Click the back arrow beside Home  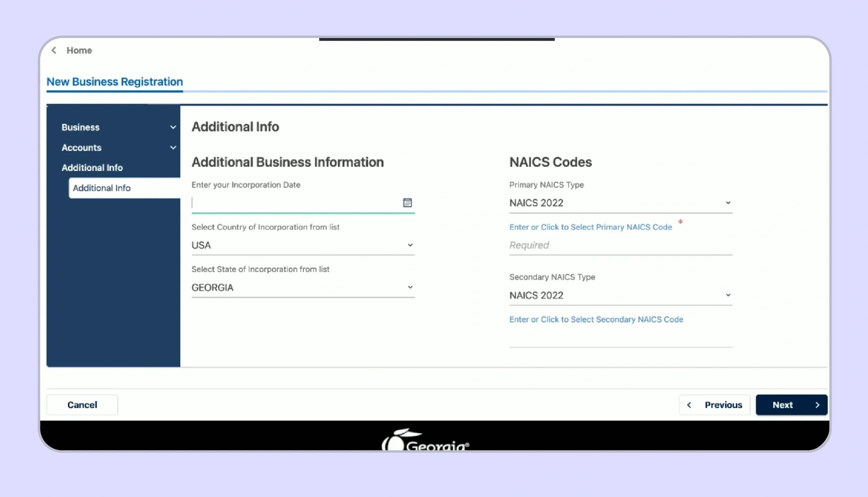point(54,50)
